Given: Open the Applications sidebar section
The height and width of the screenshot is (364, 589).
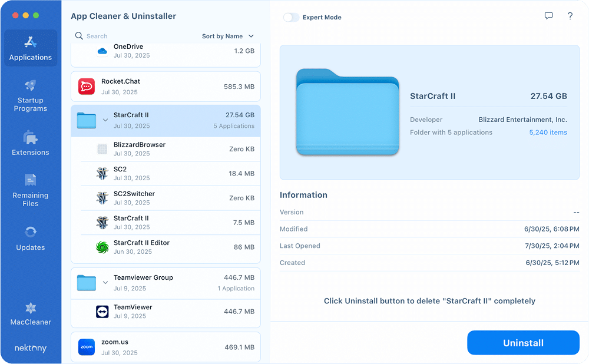Looking at the screenshot, I should (x=31, y=48).
